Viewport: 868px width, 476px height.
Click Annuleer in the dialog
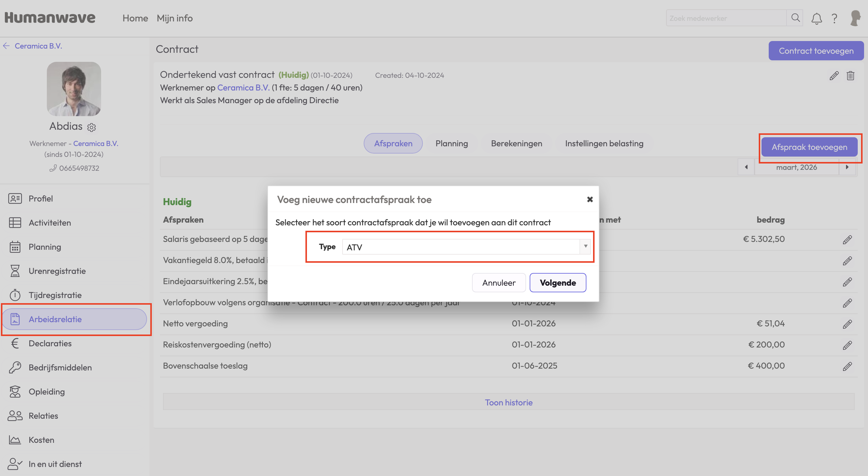pos(498,283)
